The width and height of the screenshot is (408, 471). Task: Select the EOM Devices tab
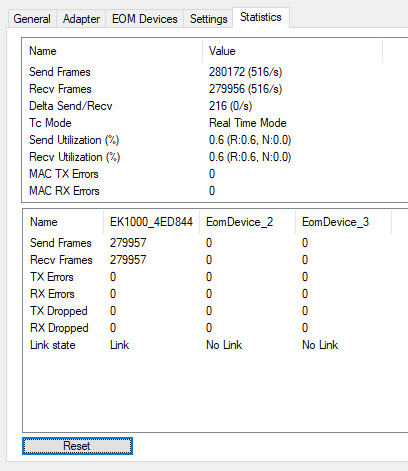coord(145,19)
